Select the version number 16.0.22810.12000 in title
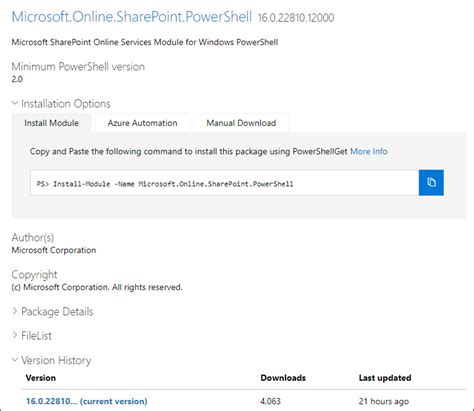This screenshot has width=474, height=411. (296, 18)
